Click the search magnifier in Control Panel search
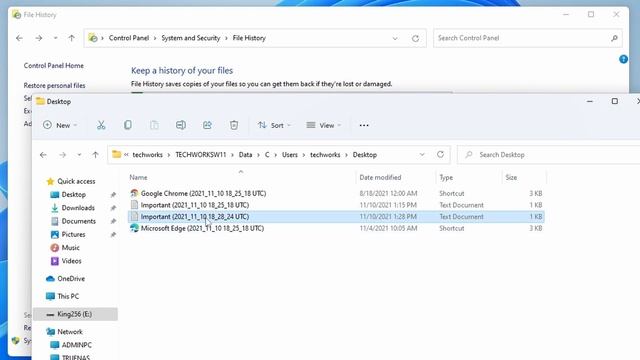The height and width of the screenshot is (360, 640). click(614, 38)
